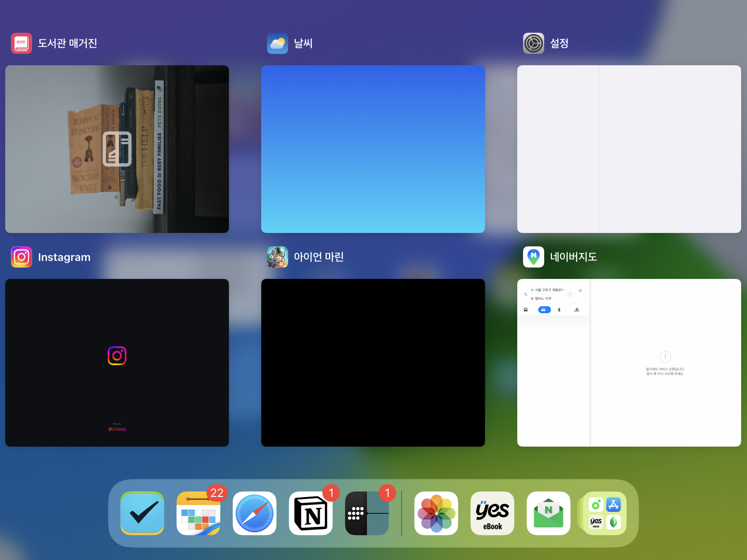This screenshot has height=560, width=747.
Task: Open the yes eBook app in dock
Action: (x=492, y=513)
